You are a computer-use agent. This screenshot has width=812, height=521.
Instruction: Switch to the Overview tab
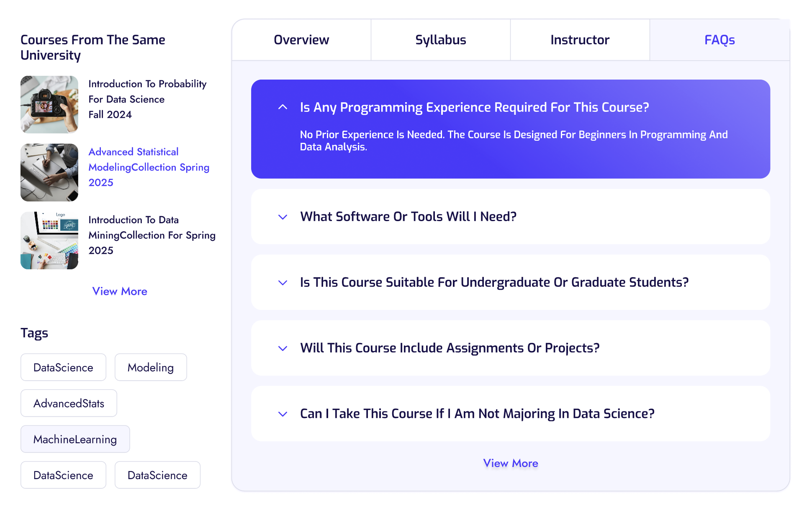point(301,40)
